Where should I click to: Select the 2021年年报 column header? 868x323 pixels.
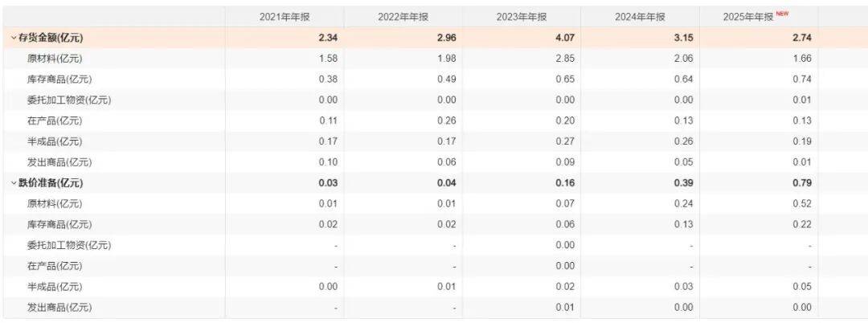[285, 17]
